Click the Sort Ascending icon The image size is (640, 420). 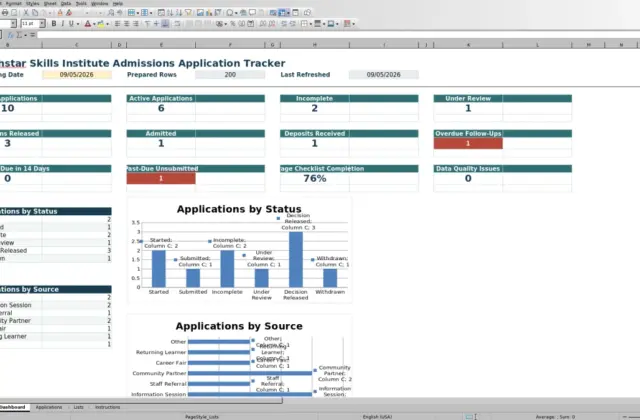click(170, 13)
